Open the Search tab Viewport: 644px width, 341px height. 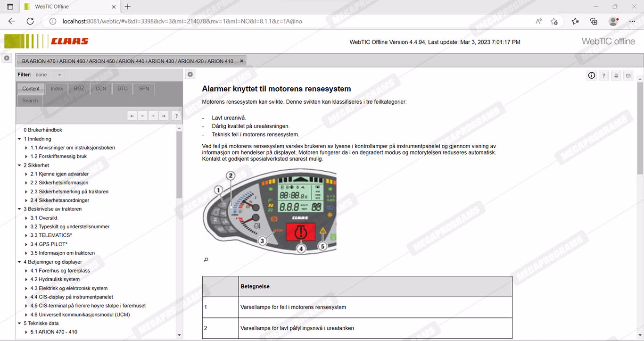[30, 100]
